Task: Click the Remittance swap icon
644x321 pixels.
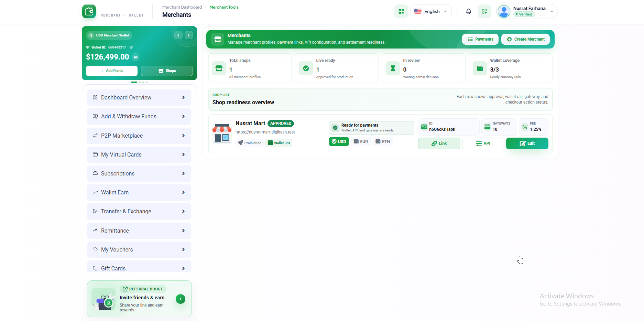Action: point(95,231)
